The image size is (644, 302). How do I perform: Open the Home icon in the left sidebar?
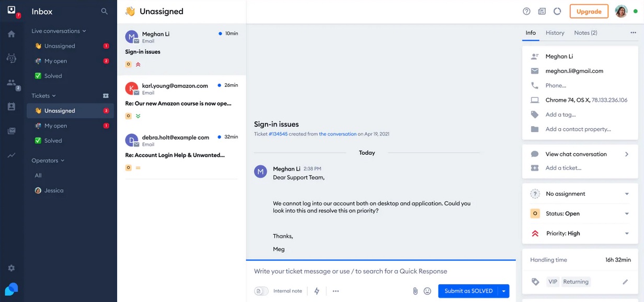11,32
